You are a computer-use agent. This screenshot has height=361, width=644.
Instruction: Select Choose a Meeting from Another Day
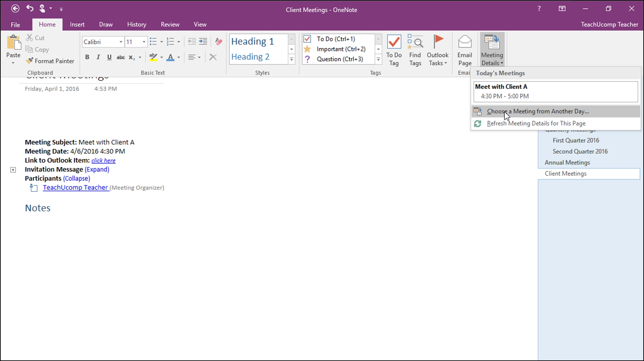pyautogui.click(x=538, y=111)
